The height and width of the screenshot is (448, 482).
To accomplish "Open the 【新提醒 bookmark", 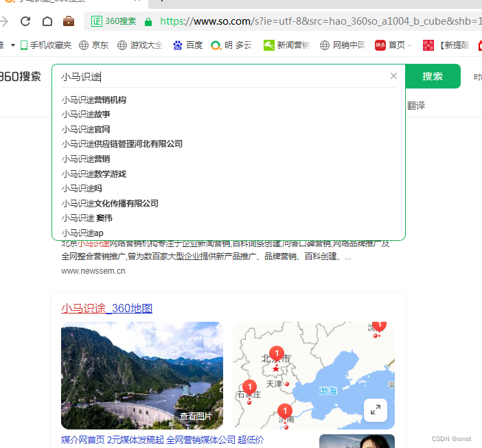I will 446,45.
